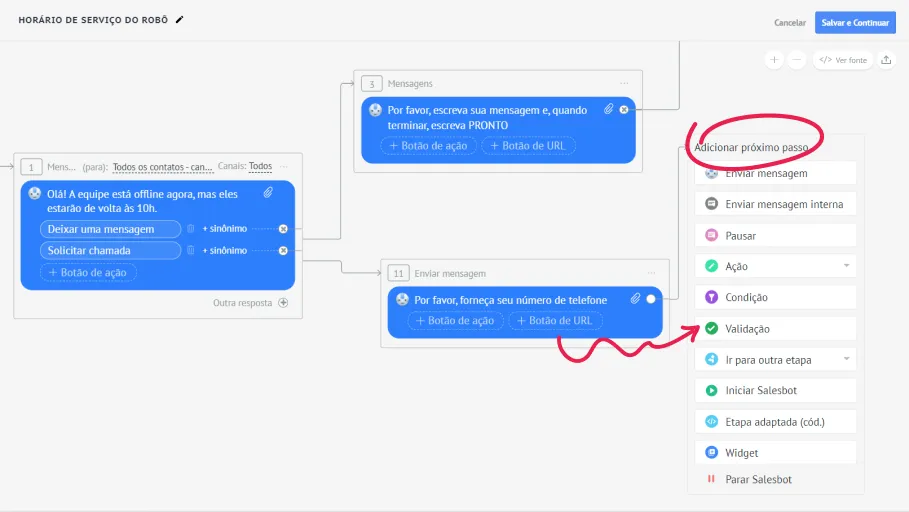This screenshot has width=909, height=512.
Task: Remove connection of Deixar uma mensagem
Action: (283, 229)
